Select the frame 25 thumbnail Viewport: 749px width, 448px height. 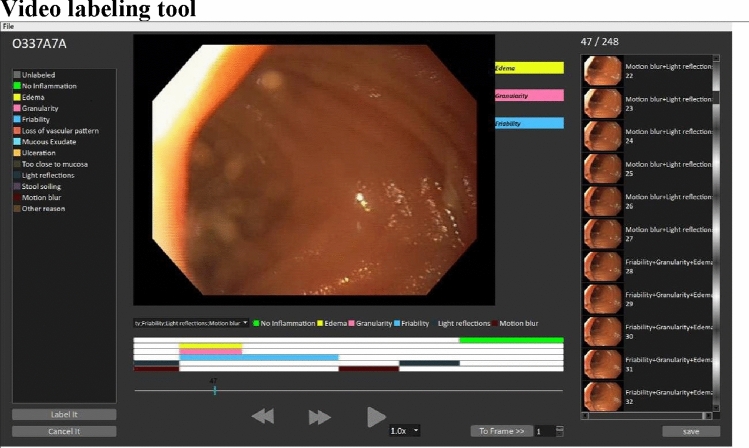click(x=602, y=169)
